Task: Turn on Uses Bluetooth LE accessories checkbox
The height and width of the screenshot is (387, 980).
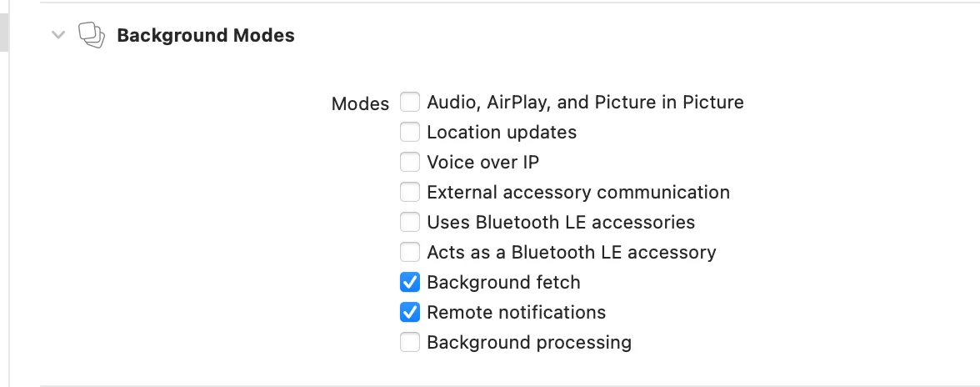Action: [x=410, y=223]
